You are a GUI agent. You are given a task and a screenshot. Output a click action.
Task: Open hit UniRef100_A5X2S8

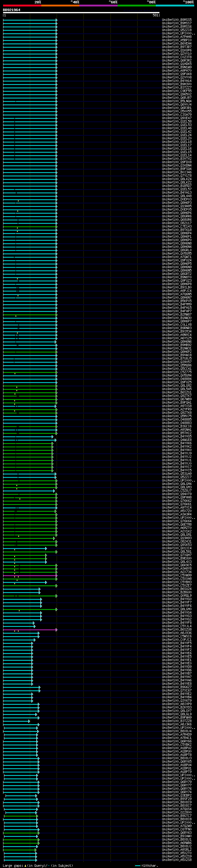click(x=177, y=860)
